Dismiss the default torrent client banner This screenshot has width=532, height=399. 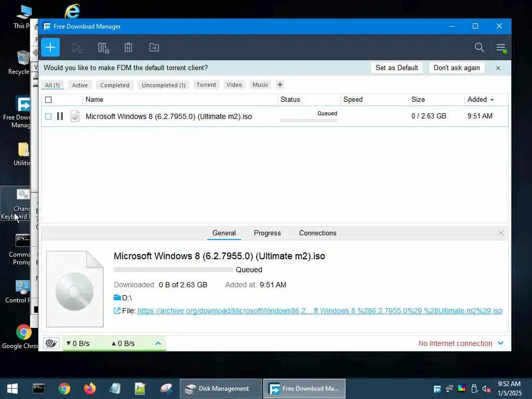pyautogui.click(x=498, y=68)
